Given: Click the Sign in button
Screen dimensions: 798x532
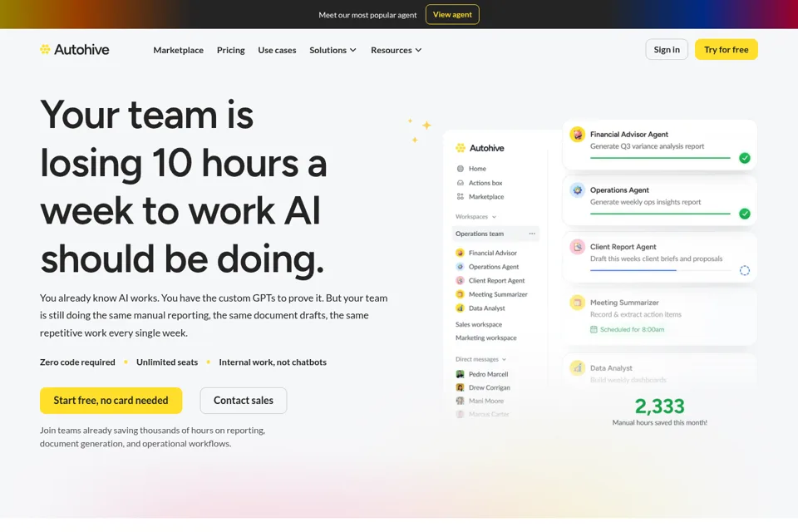Looking at the screenshot, I should tap(667, 49).
